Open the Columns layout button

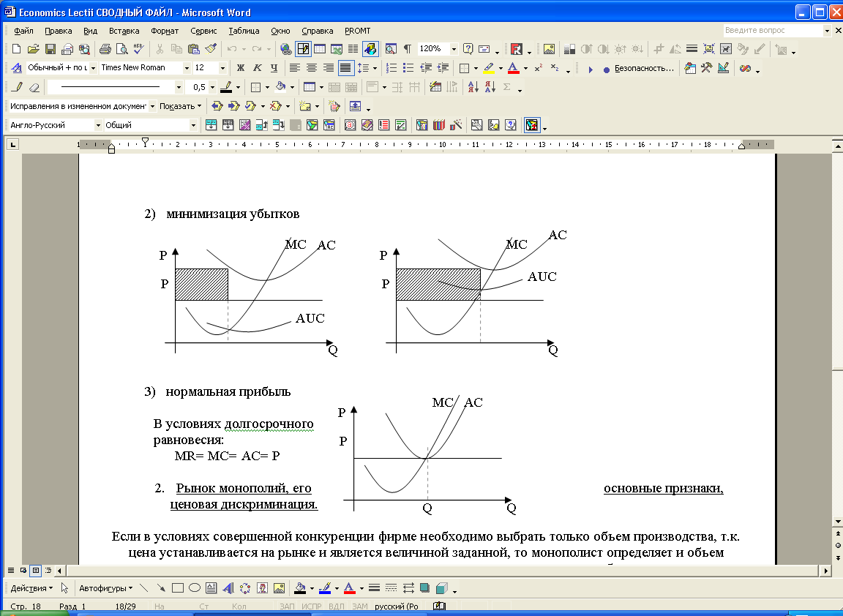(353, 50)
